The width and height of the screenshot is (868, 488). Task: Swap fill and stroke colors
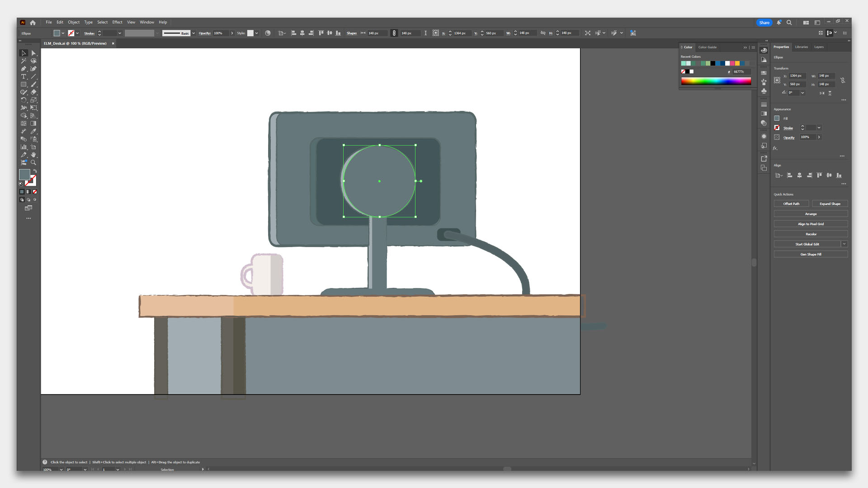(x=35, y=171)
